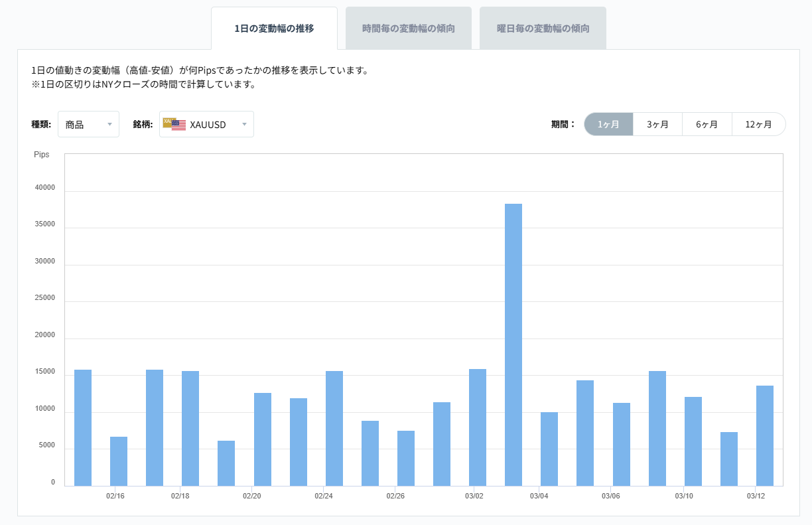Click the Pips label above the y-axis
Image resolution: width=812 pixels, height=525 pixels.
coord(42,155)
